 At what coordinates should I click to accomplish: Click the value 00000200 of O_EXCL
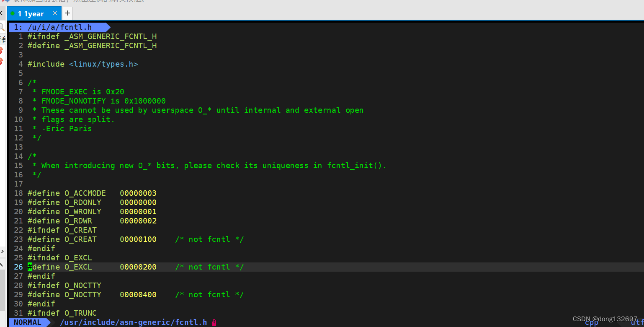138,267
